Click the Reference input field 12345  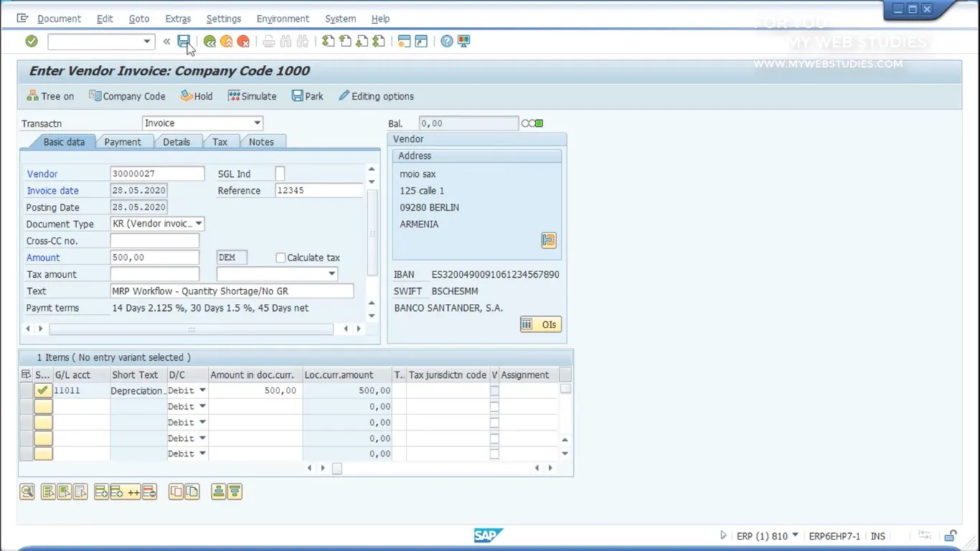[319, 191]
